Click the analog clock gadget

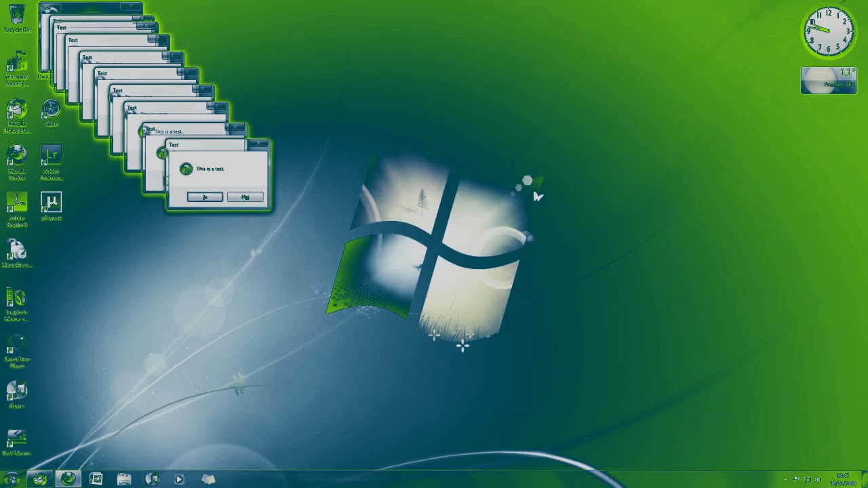(x=828, y=31)
